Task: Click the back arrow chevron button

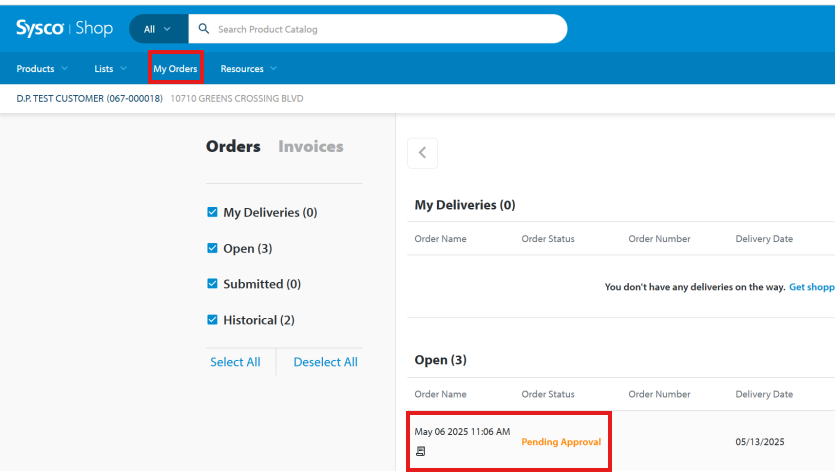Action: coord(422,153)
